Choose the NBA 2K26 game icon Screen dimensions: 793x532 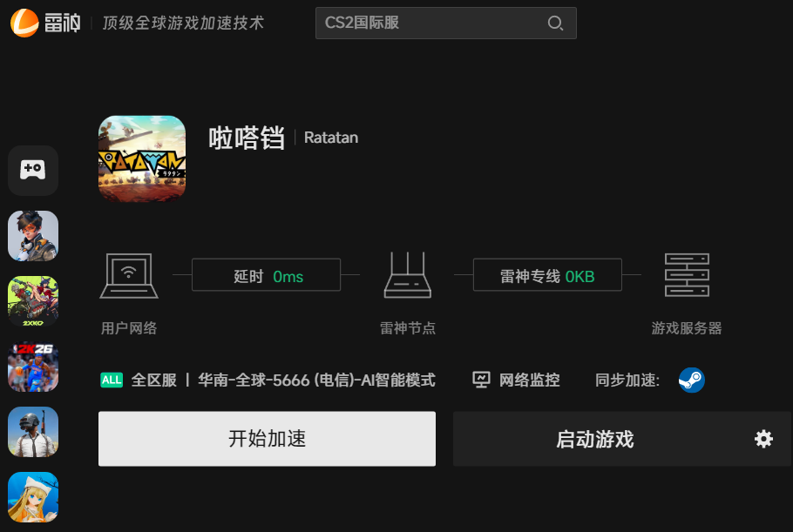coord(33,367)
